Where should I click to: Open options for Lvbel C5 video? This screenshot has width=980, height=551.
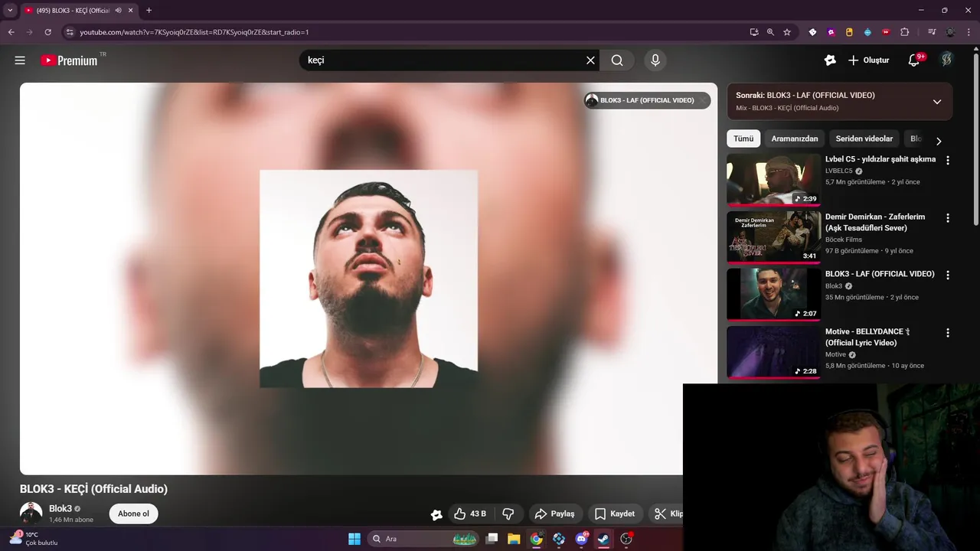click(x=947, y=161)
